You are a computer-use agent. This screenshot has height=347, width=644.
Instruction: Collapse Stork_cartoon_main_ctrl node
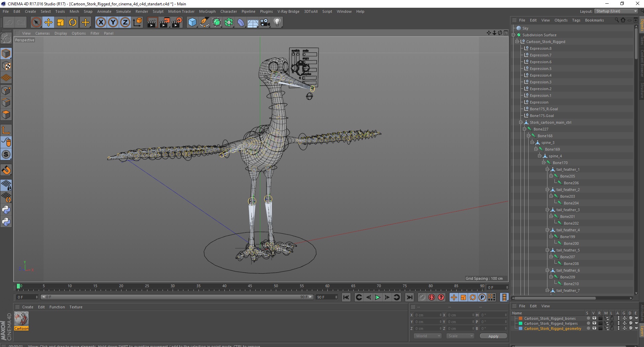point(521,122)
